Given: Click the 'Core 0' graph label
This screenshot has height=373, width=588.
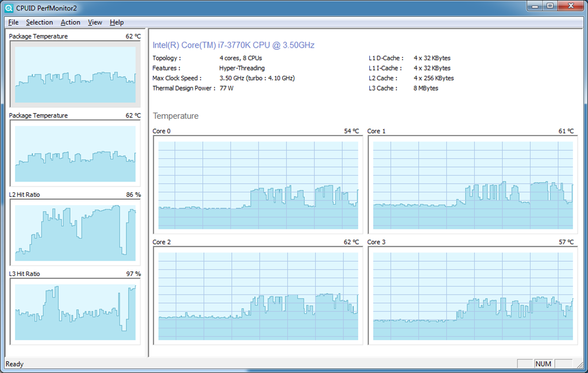Looking at the screenshot, I should (x=161, y=131).
